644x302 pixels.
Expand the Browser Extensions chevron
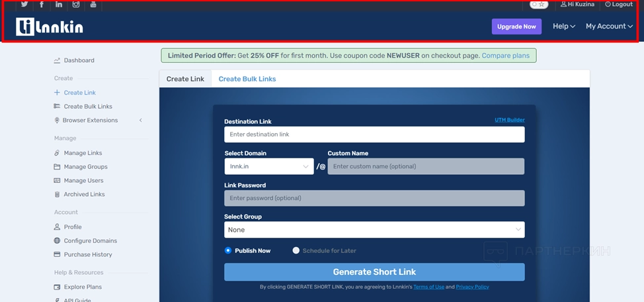(140, 120)
